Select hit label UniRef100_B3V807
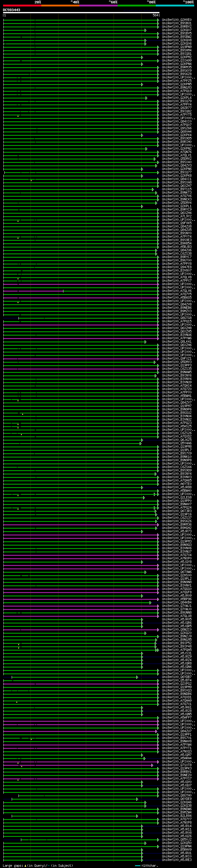 point(177,271)
